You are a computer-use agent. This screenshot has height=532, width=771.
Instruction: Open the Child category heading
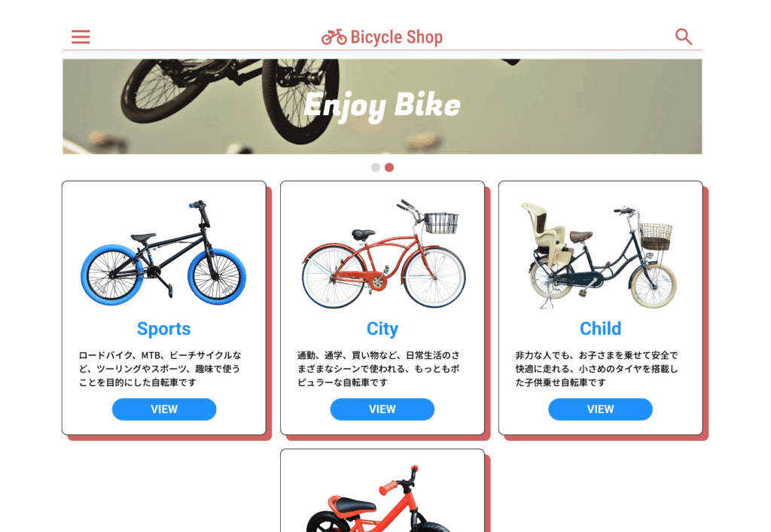(600, 329)
